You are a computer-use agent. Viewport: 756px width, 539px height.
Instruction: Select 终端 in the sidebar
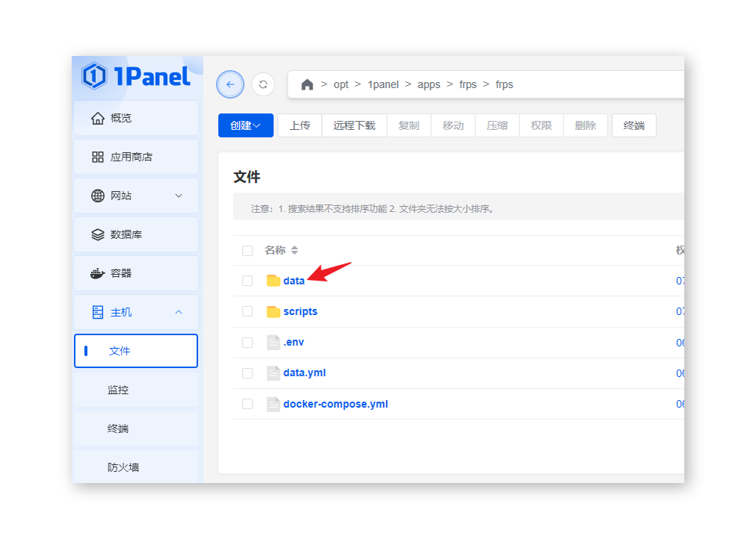click(136, 429)
